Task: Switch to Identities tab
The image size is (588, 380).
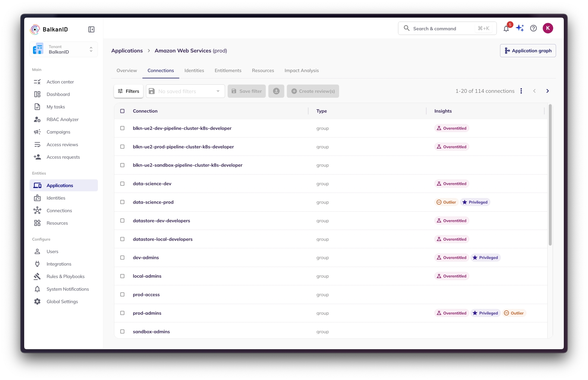Action: (194, 70)
